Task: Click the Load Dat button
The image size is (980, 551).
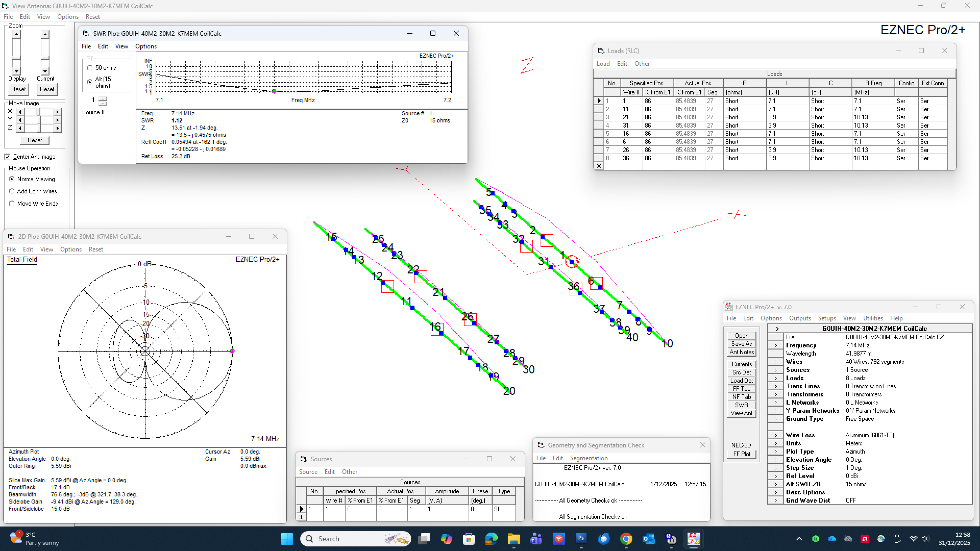Action: tap(742, 380)
